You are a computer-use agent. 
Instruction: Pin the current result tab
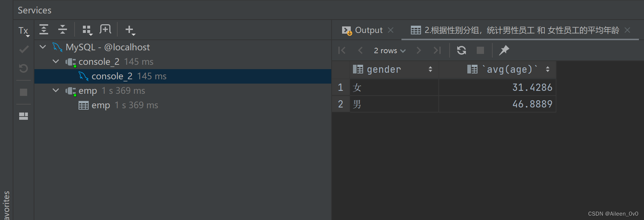click(504, 50)
